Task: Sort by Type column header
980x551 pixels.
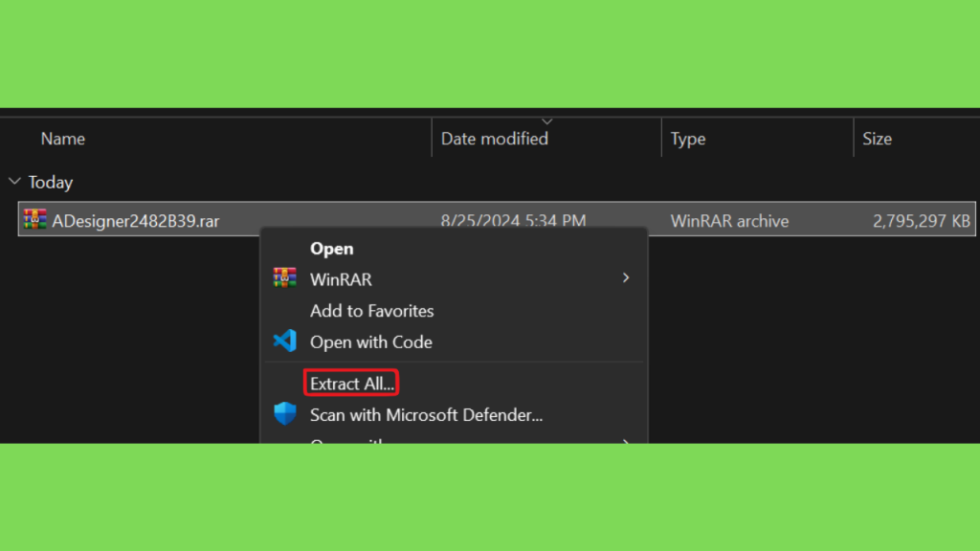Action: pos(688,139)
